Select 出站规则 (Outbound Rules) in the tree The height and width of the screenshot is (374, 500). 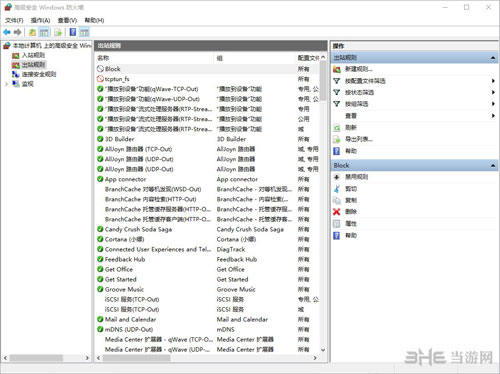tap(33, 65)
